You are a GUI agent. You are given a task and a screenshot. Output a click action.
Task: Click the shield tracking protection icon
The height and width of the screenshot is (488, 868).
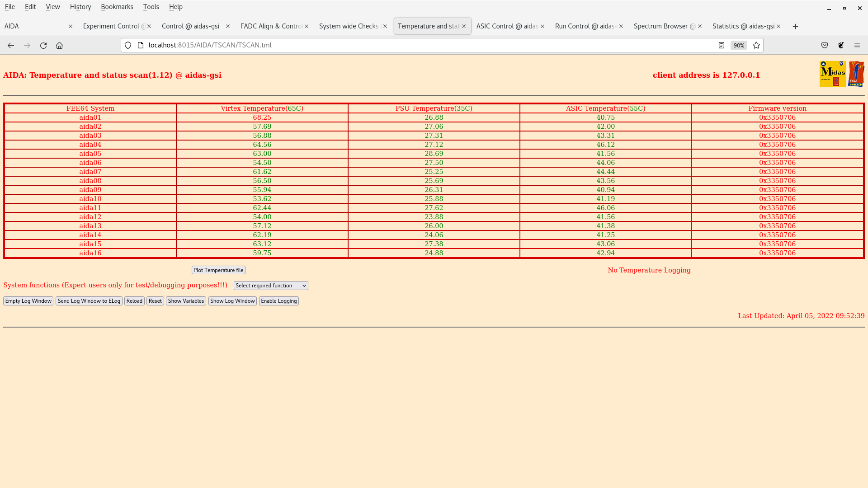128,45
